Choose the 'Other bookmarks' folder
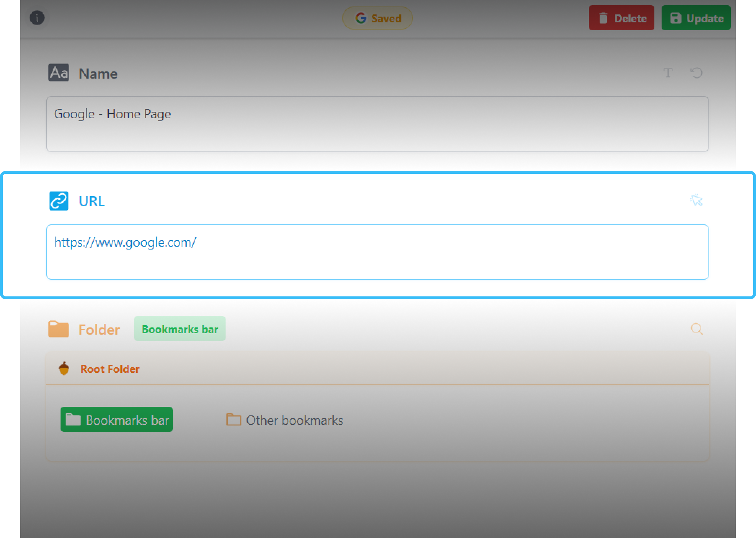Image resolution: width=756 pixels, height=538 pixels. click(x=285, y=420)
